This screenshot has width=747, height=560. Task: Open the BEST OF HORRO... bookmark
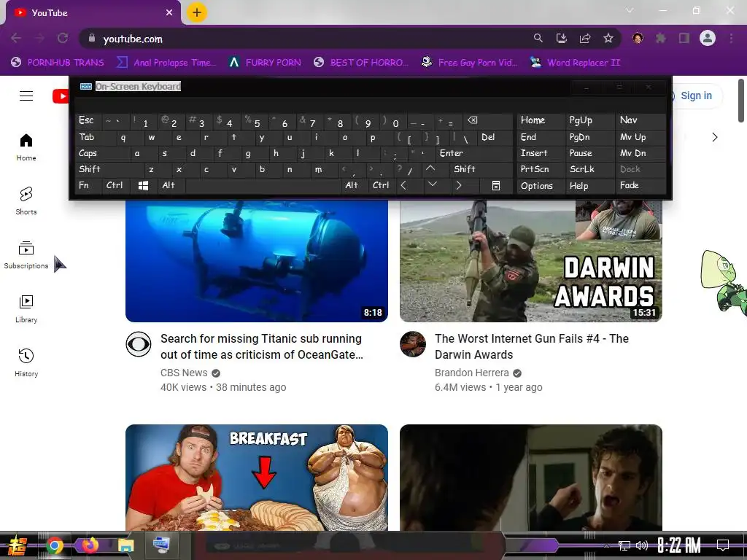[361, 63]
